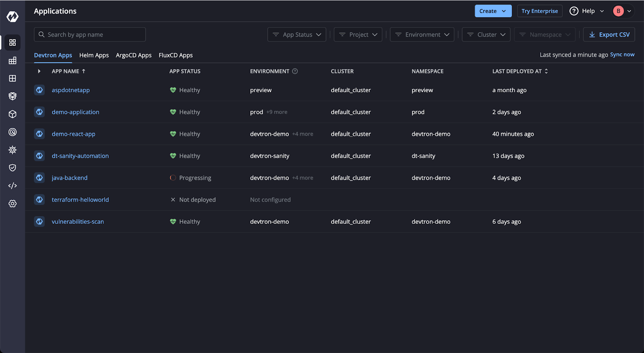Viewport: 644px width, 353px height.
Task: Open the user avatar B menu
Action: (x=622, y=11)
